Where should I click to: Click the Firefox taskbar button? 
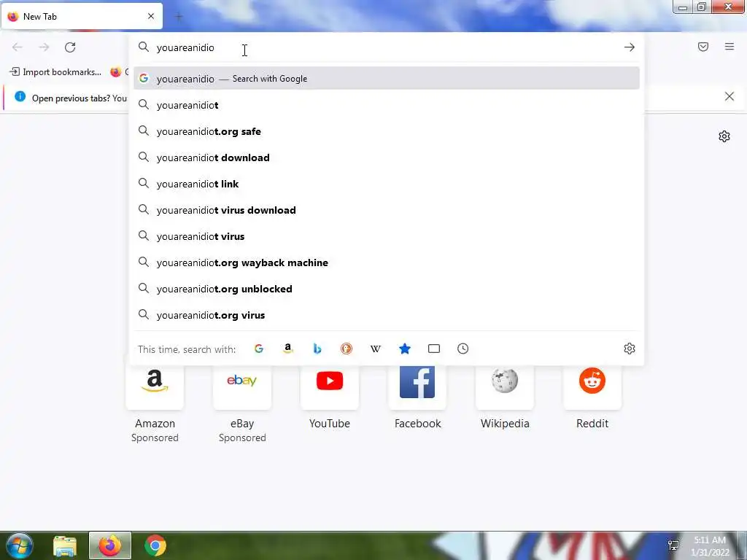(x=110, y=545)
